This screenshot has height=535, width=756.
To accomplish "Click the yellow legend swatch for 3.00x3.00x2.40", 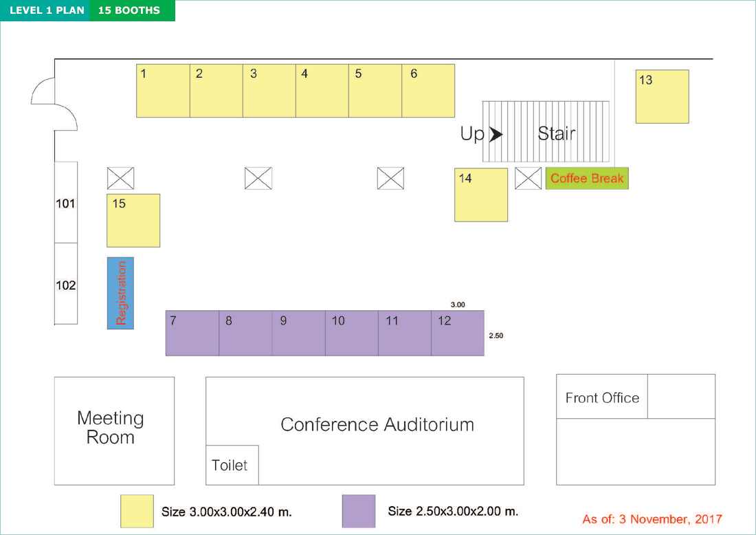I will click(x=137, y=511).
